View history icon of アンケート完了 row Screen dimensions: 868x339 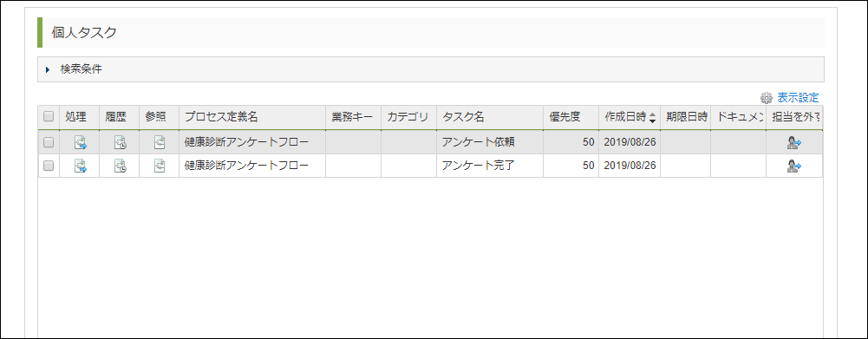(x=121, y=165)
